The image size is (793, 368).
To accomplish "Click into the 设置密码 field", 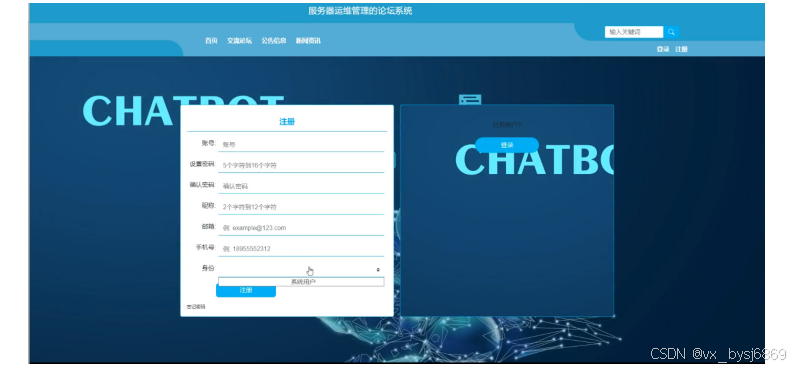I will pyautogui.click(x=301, y=165).
